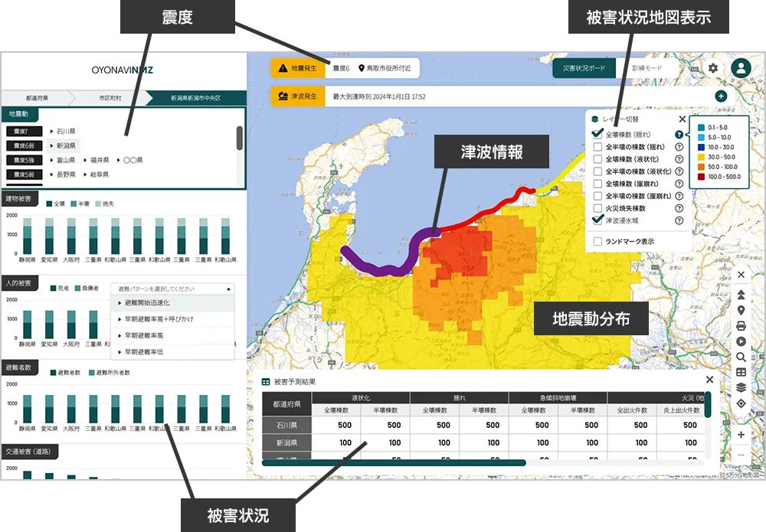The image size is (766, 532).
Task: Click the 津波発生 tsunami badge
Action: (x=297, y=96)
